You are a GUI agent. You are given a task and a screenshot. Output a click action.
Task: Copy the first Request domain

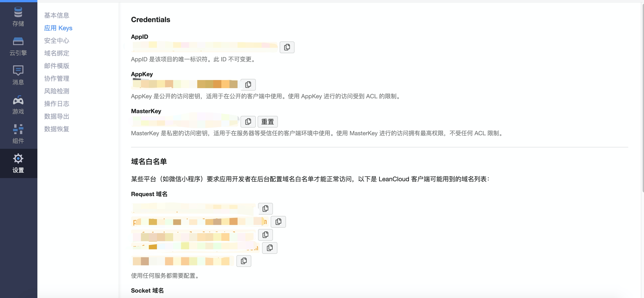tap(265, 209)
